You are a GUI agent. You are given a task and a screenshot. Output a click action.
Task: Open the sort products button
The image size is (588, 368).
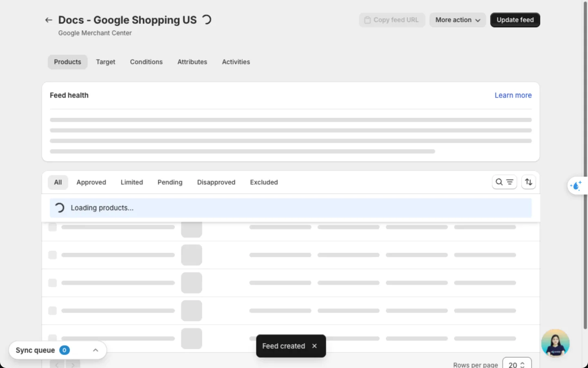click(528, 182)
